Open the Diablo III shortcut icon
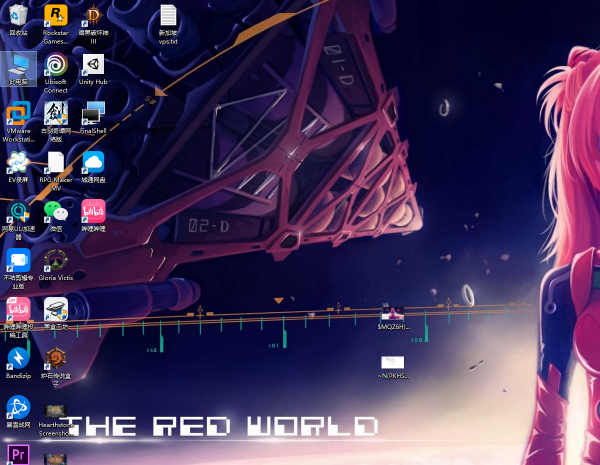 [x=93, y=16]
